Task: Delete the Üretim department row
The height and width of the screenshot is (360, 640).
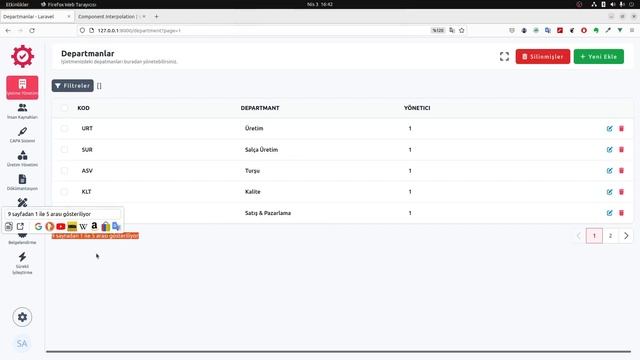Action: (x=622, y=129)
